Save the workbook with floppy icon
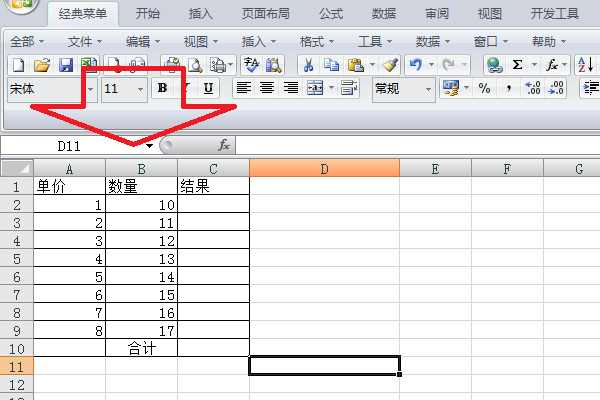 click(66, 65)
